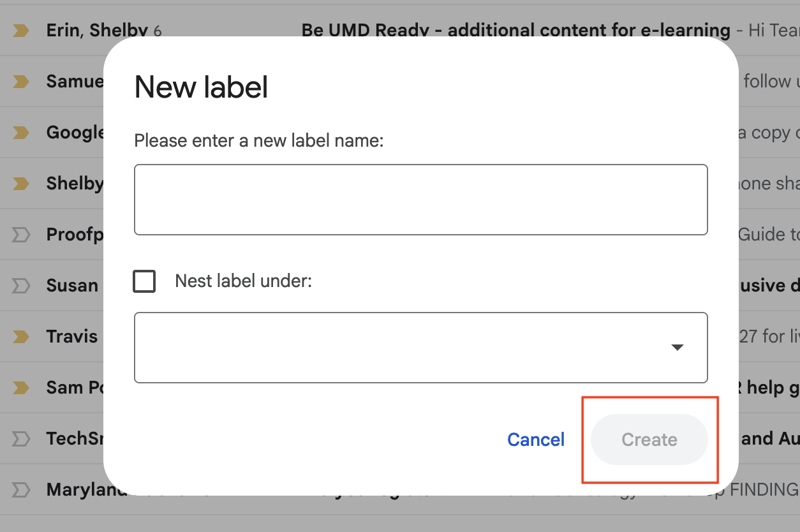Toggle importance marker on Erin, Shelby email
This screenshot has height=532, width=800.
[x=21, y=30]
